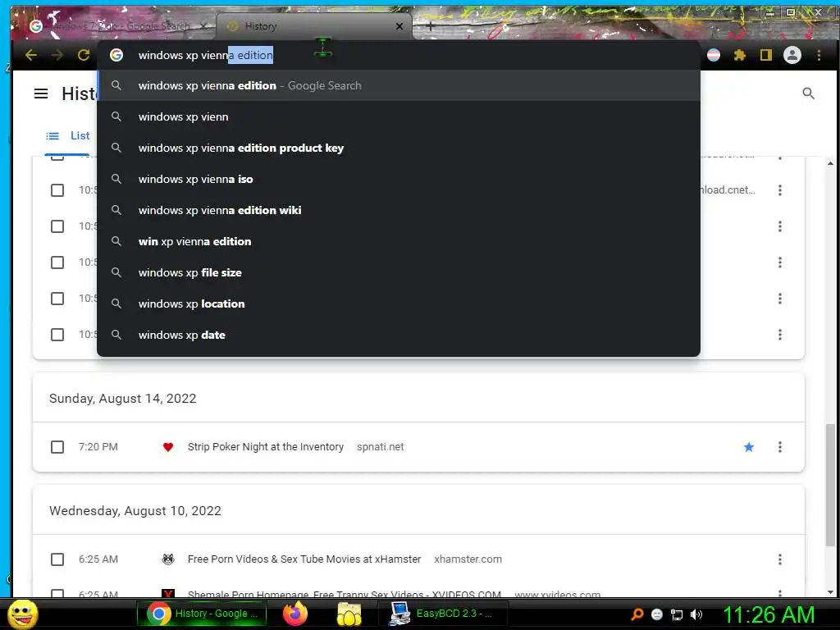The width and height of the screenshot is (840, 630).
Task: Click the 'xhamster.com' domain text
Action: (x=468, y=559)
